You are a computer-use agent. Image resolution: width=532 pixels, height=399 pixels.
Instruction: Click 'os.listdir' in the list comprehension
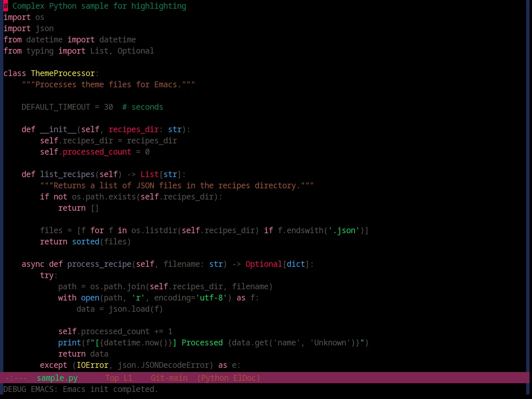[x=154, y=230]
